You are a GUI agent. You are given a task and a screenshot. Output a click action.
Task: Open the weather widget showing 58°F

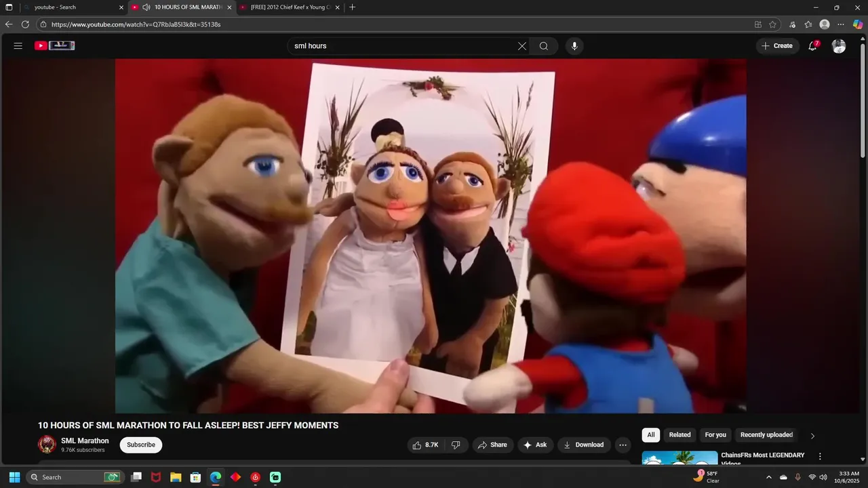tap(706, 477)
